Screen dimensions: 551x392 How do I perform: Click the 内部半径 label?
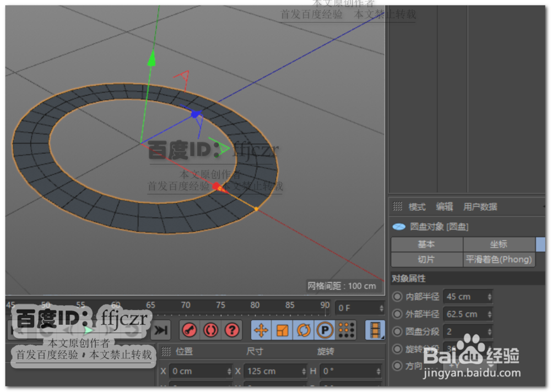pos(422,297)
